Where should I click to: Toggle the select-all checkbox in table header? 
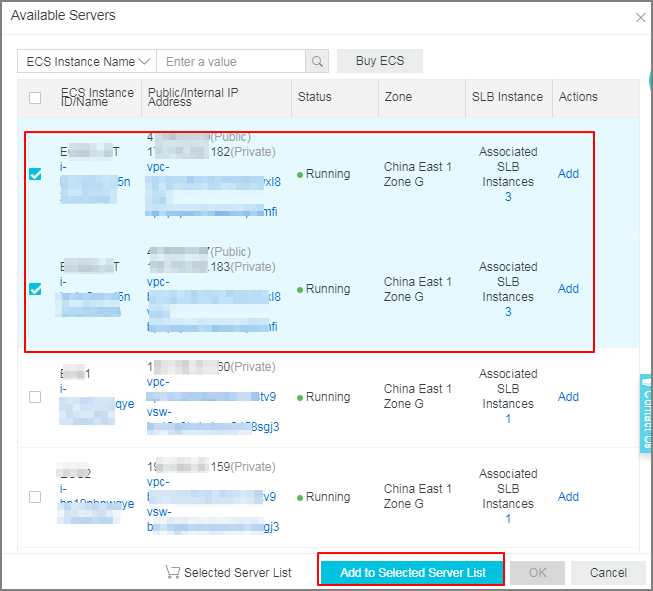(35, 98)
